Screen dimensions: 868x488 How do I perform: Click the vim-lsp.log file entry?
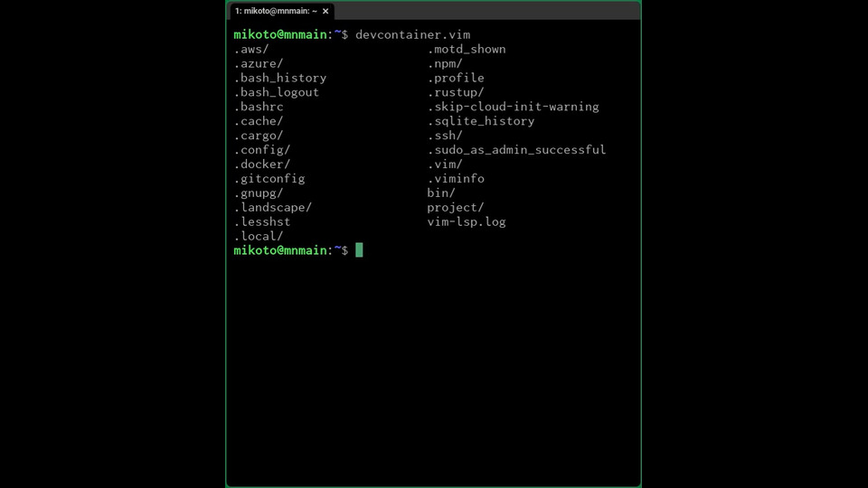[x=467, y=222]
